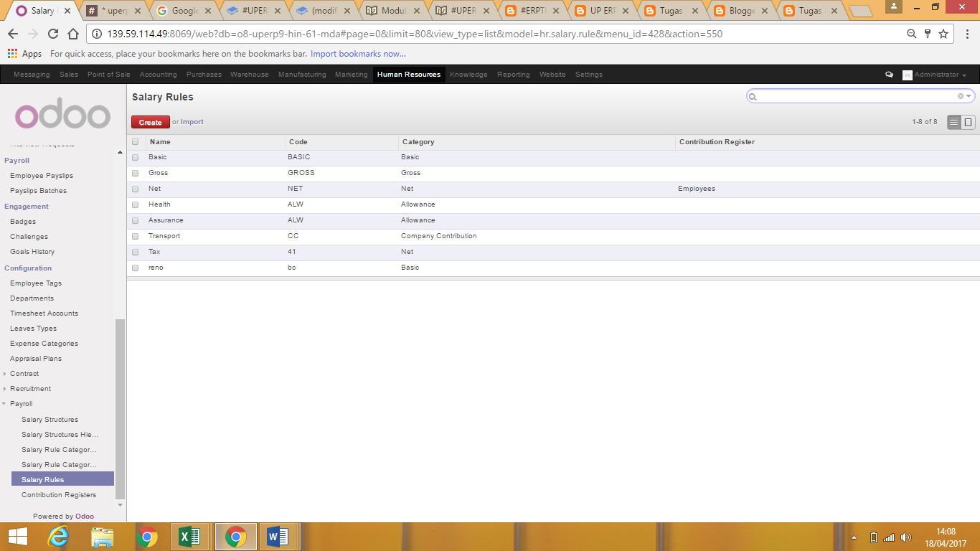This screenshot has width=980, height=551.
Task: Open the Sales top menu
Action: pos(69,75)
